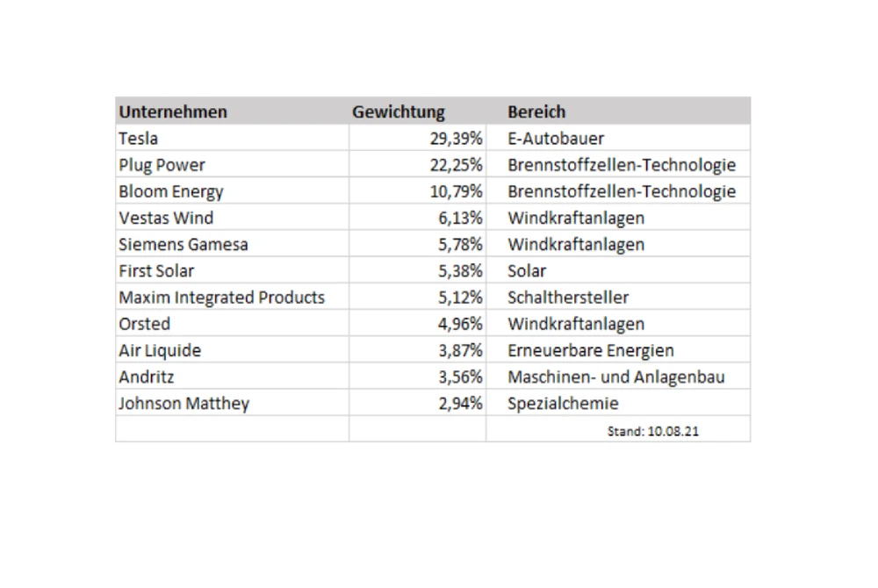The height and width of the screenshot is (588, 878).
Task: Click the Gewichtung column header
Action: point(399,111)
